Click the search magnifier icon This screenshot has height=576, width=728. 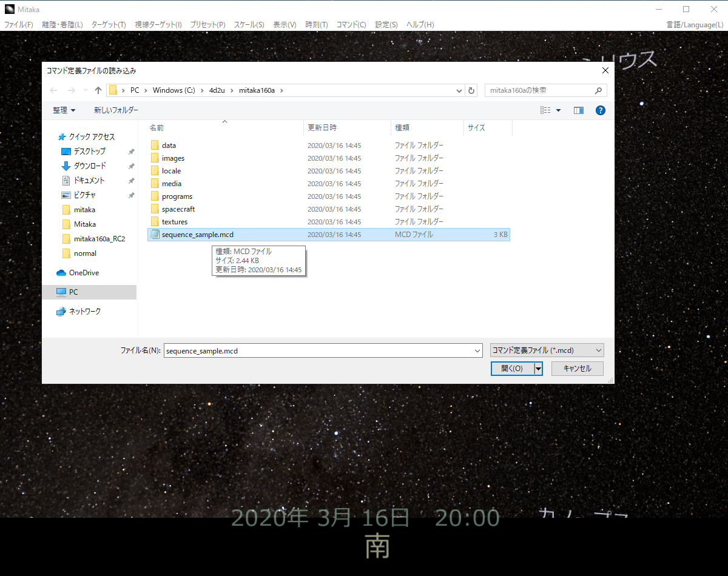pos(599,90)
